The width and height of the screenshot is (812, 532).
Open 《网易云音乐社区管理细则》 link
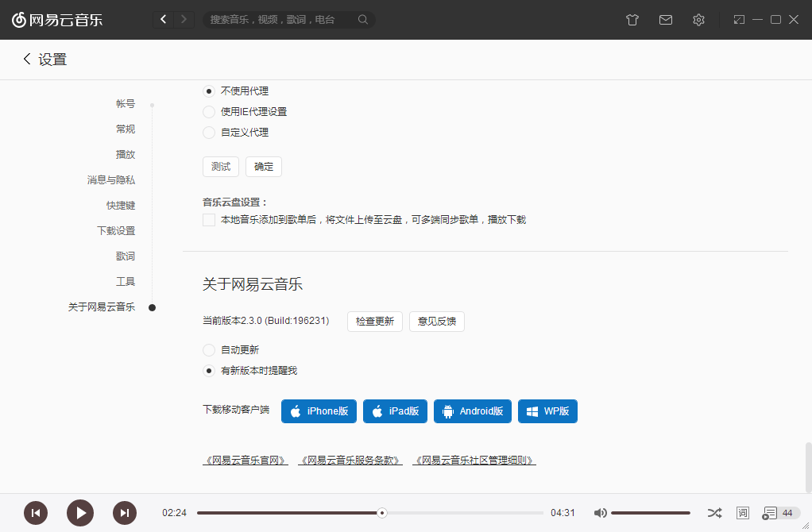[474, 460]
